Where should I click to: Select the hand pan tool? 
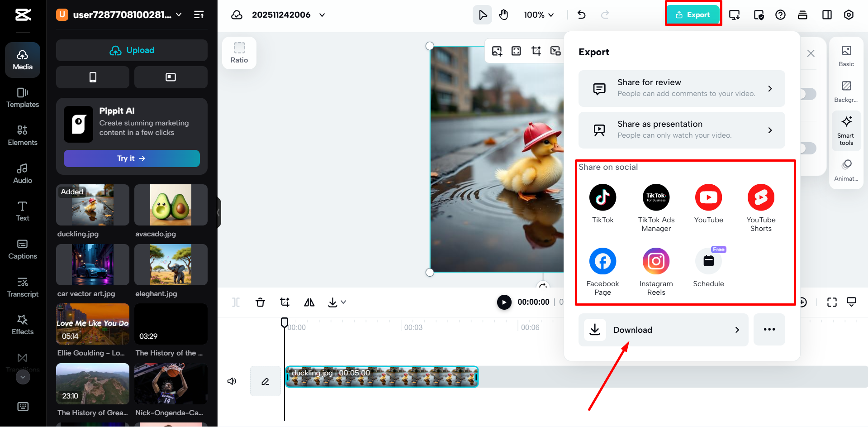point(503,15)
